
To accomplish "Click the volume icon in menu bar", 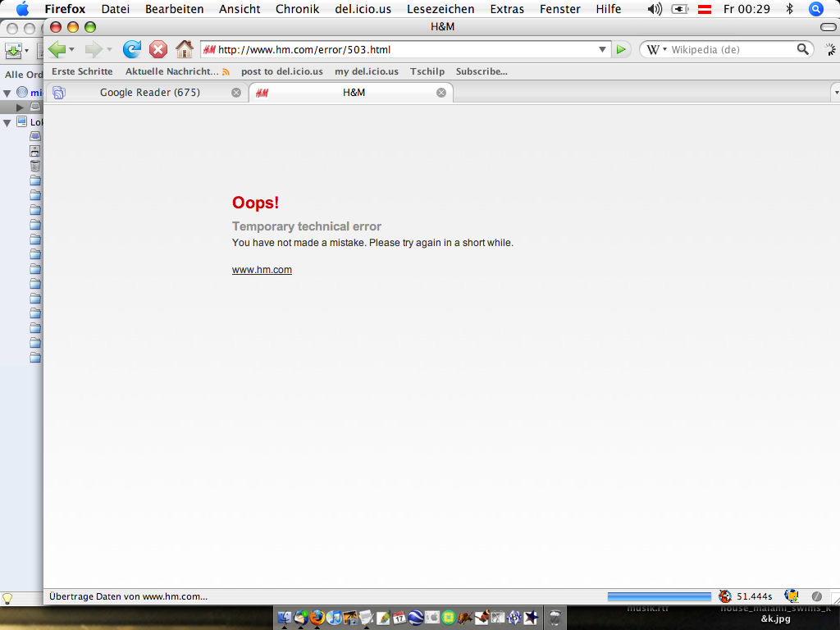I will coord(654,9).
